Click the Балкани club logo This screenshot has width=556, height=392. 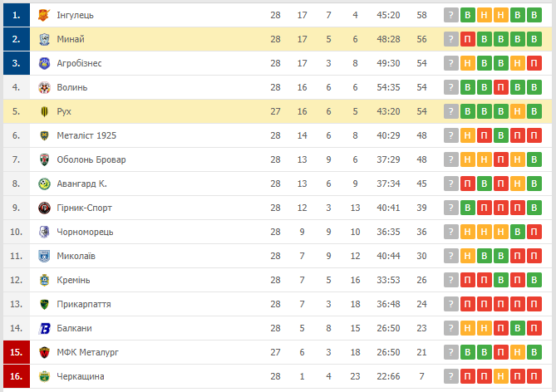point(44,328)
